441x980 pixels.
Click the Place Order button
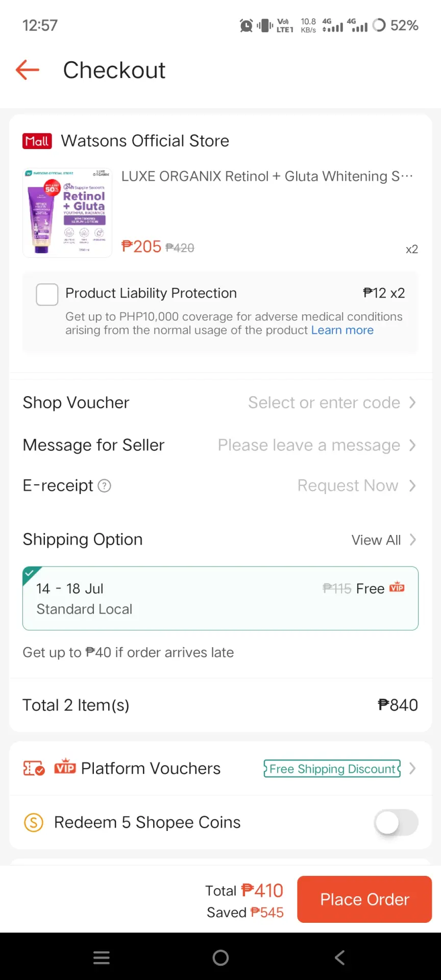tap(364, 899)
